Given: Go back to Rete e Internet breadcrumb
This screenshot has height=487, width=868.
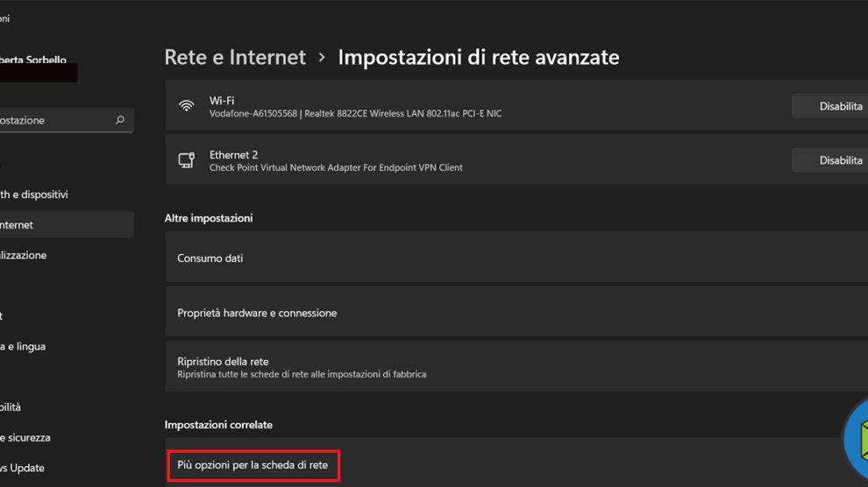Looking at the screenshot, I should coord(235,58).
